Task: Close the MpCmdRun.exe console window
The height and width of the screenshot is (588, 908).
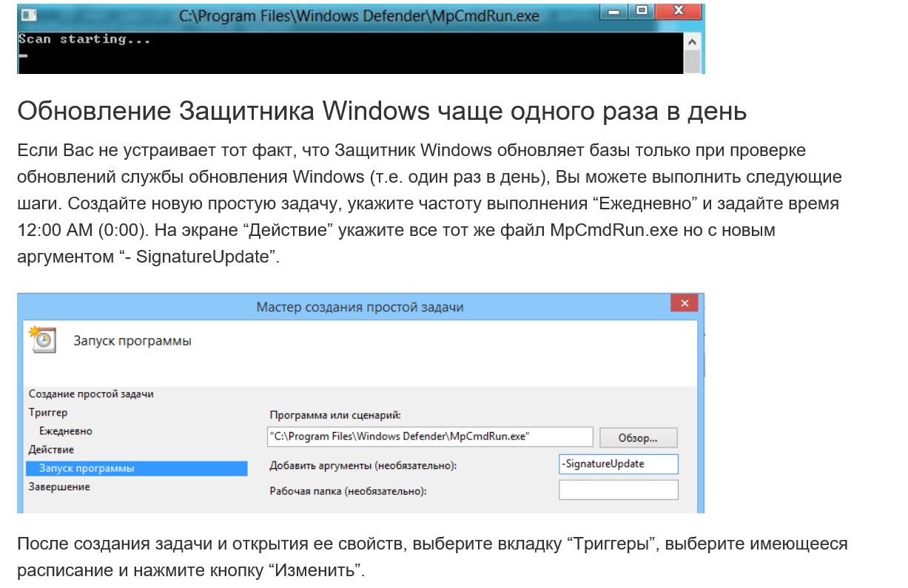Action: (678, 13)
